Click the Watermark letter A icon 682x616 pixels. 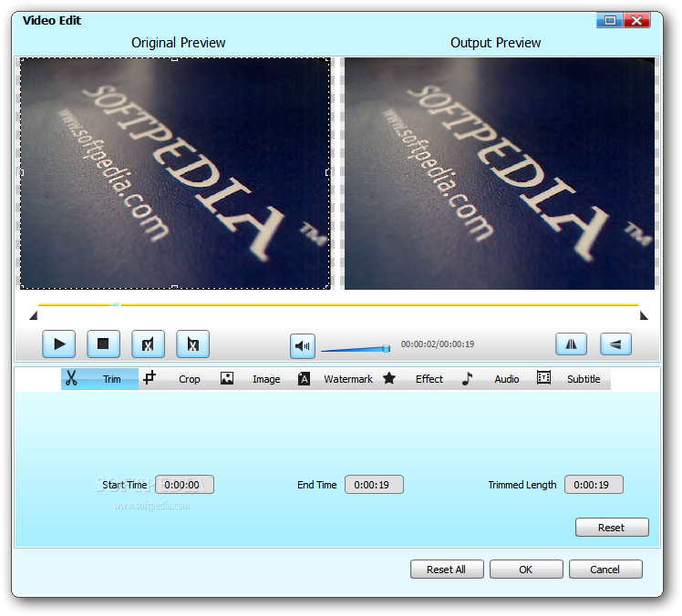click(x=304, y=379)
